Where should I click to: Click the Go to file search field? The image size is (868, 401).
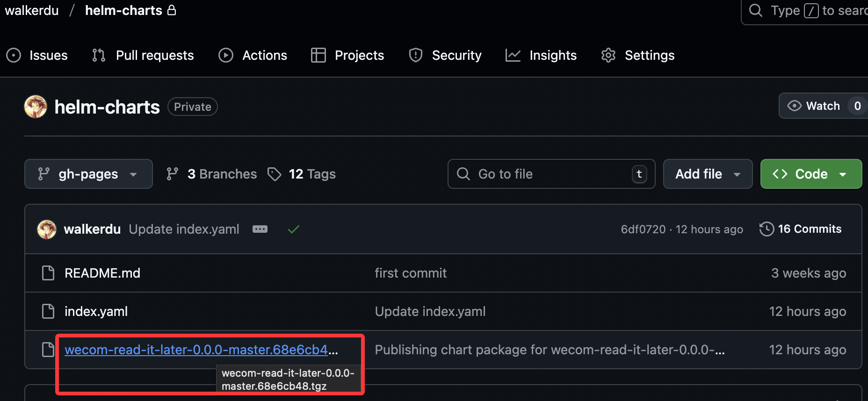[x=551, y=174]
